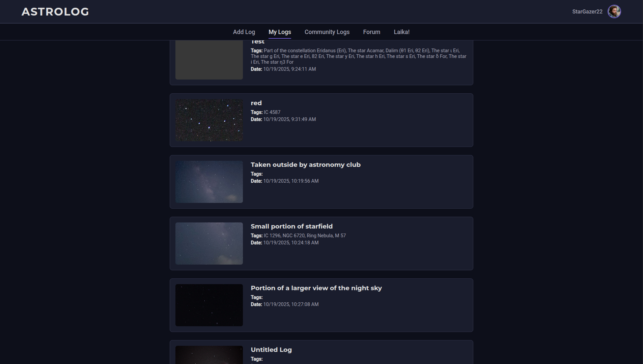Click the 'IC 1296, NGC 6720, Ring Nebula, M 57' tags

pyautogui.click(x=305, y=236)
